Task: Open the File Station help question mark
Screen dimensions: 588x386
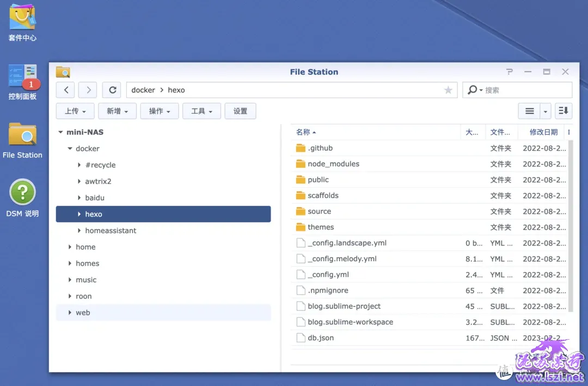Action: click(509, 72)
